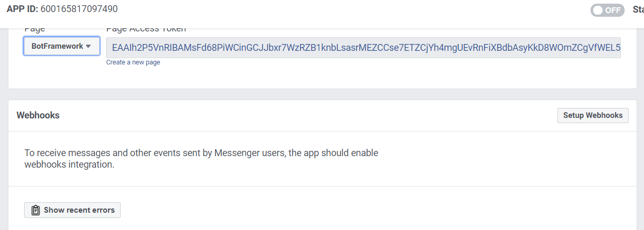The height and width of the screenshot is (230, 644).
Task: Click the Show recent errors button
Action: pyautogui.click(x=72, y=210)
